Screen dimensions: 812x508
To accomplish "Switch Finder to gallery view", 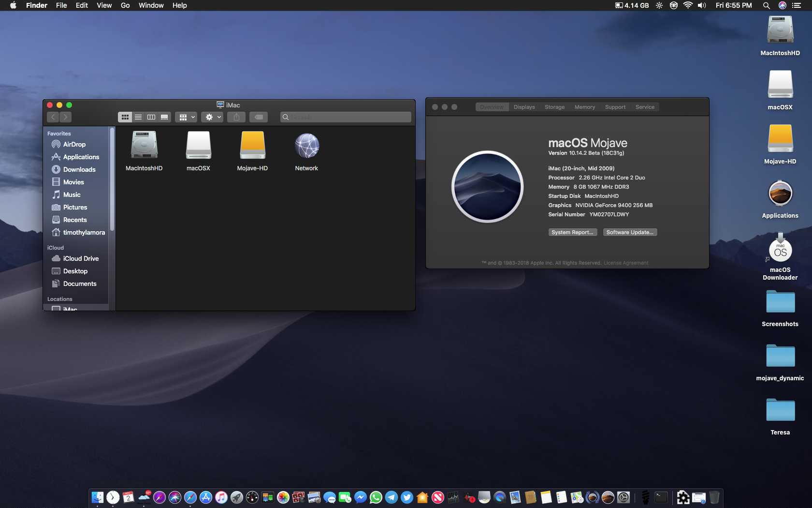I will (164, 117).
